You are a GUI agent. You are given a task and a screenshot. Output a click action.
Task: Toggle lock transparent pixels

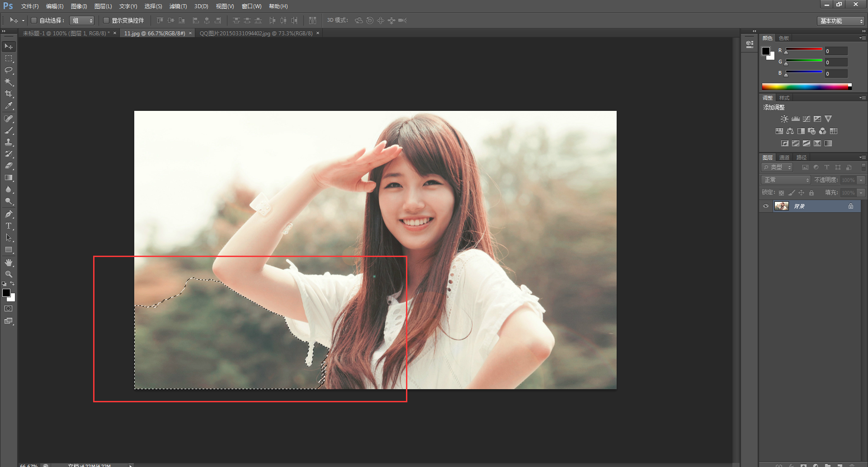pyautogui.click(x=781, y=193)
